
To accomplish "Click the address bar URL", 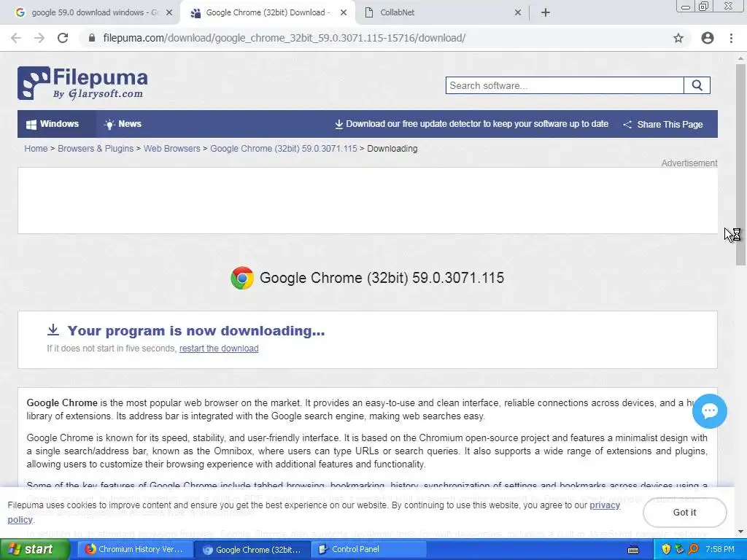I will [x=284, y=38].
